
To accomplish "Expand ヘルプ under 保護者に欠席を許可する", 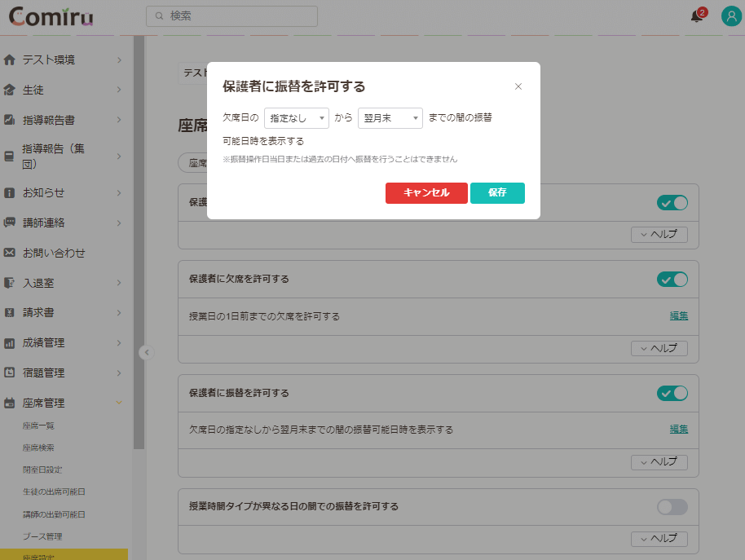I will (659, 348).
